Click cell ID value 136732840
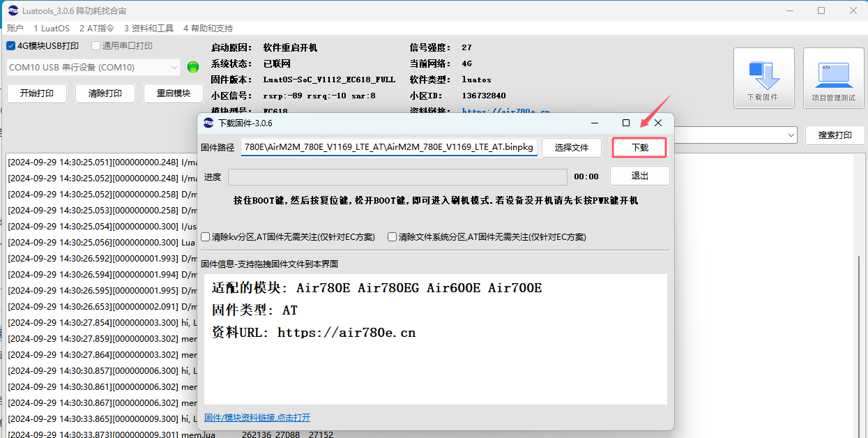 tap(484, 96)
